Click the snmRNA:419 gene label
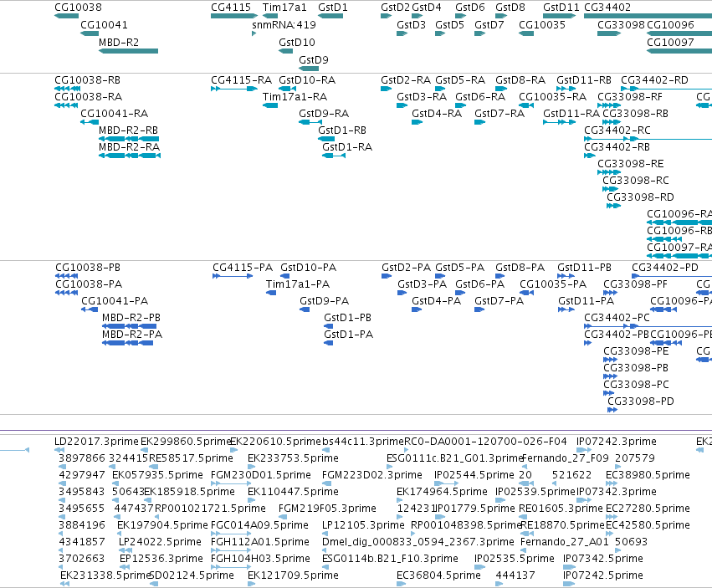 tap(284, 25)
